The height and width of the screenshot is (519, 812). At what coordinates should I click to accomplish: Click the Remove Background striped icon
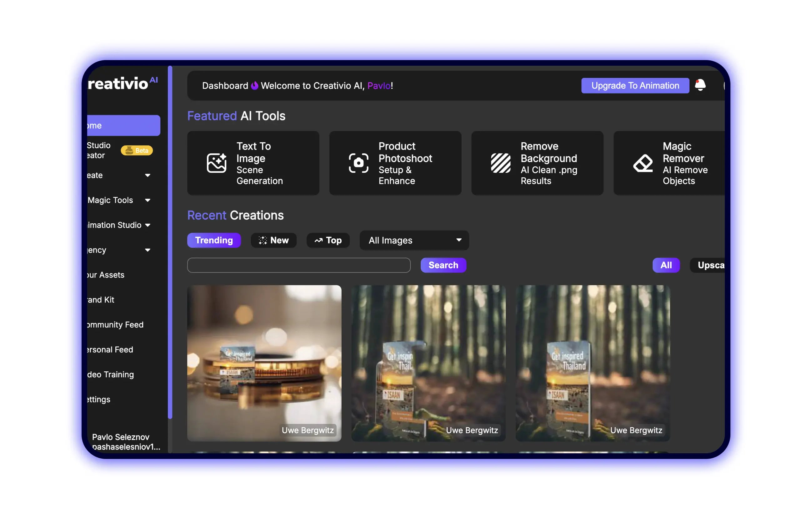500,163
